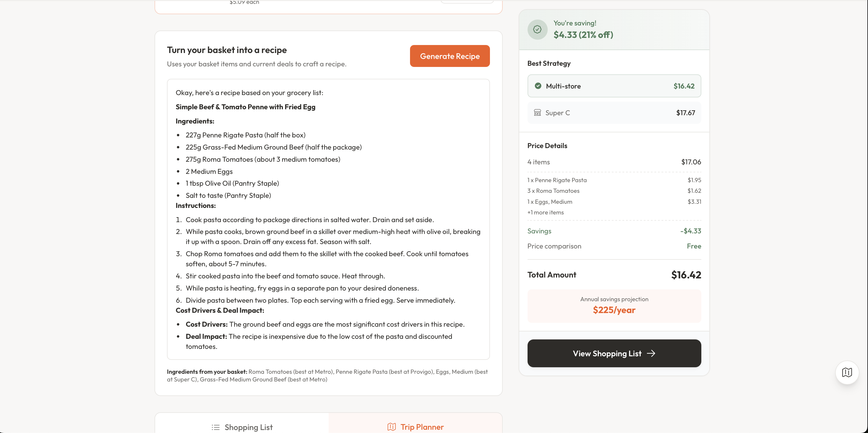Switch to the Trip Planner tab
The height and width of the screenshot is (433, 868).
tap(415, 427)
